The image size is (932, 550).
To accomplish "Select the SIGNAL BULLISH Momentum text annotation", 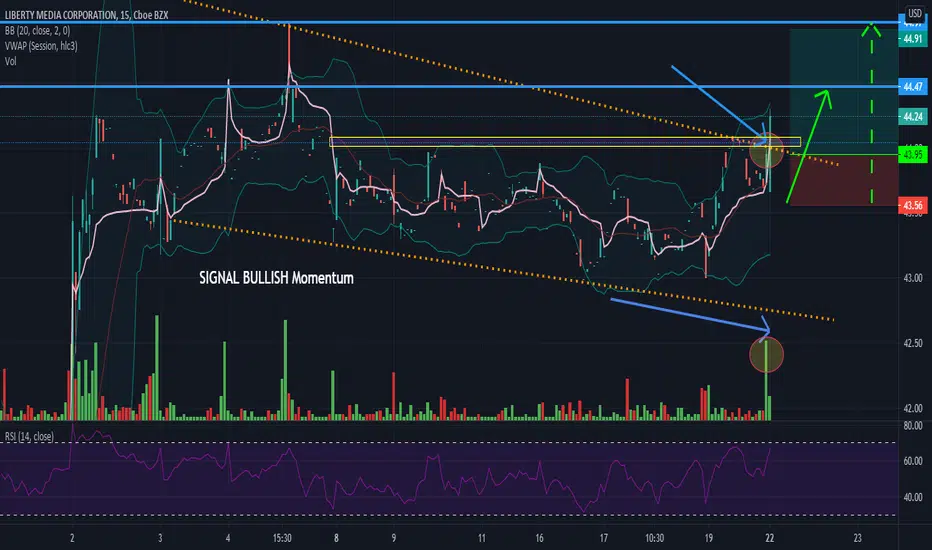I will 276,278.
